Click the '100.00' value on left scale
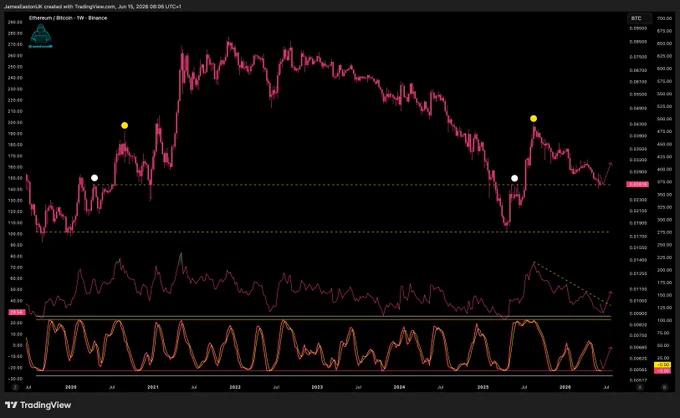The image size is (680, 418). pyautogui.click(x=15, y=234)
